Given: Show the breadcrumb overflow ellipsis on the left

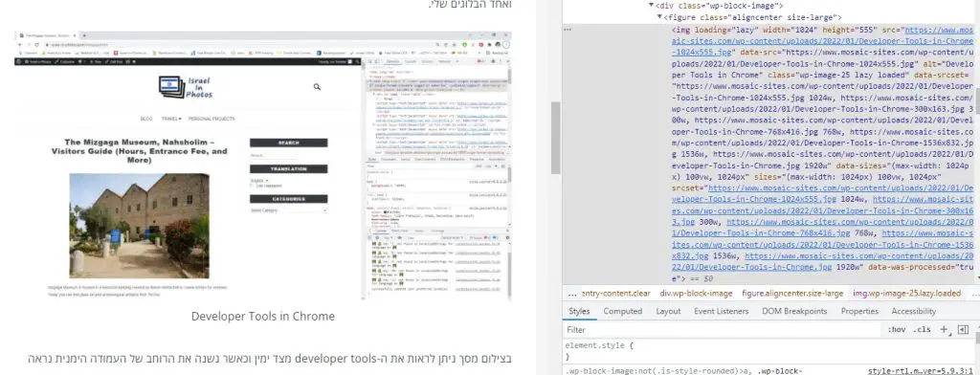Looking at the screenshot, I should 572,293.
